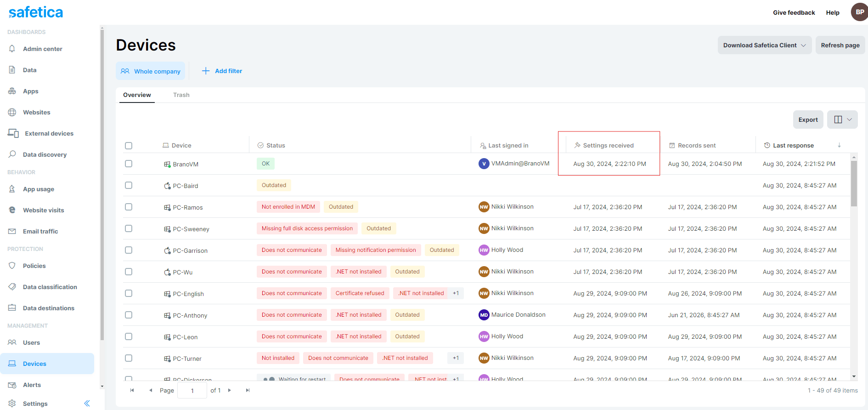This screenshot has width=868, height=410.
Task: Click the Data destinations icon
Action: click(x=12, y=308)
